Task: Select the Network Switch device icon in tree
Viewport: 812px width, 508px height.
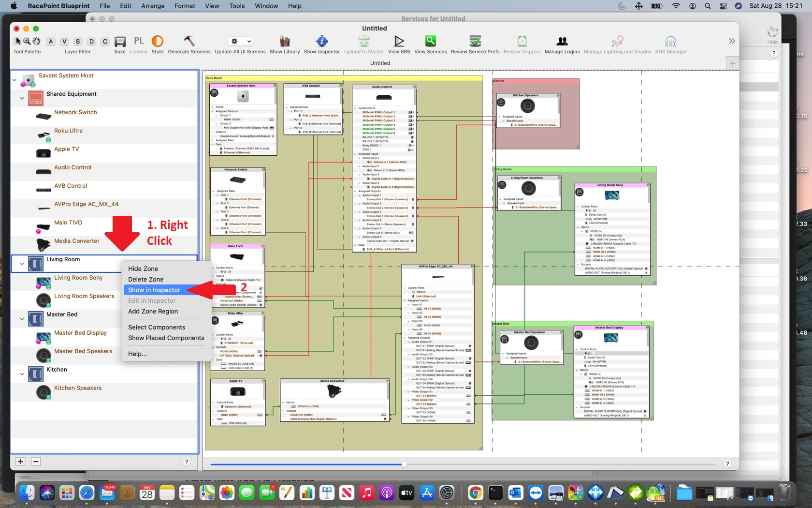Action: pos(43,117)
